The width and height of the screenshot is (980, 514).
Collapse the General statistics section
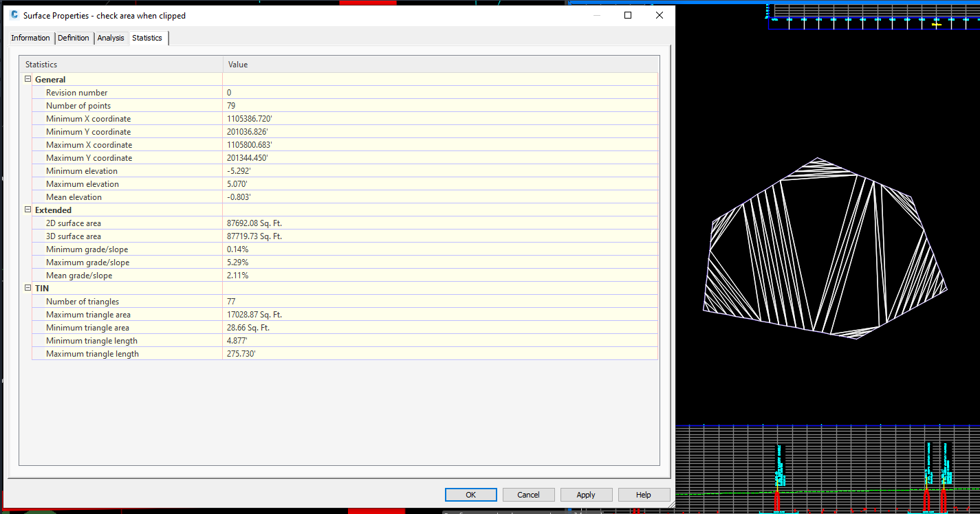[27, 79]
